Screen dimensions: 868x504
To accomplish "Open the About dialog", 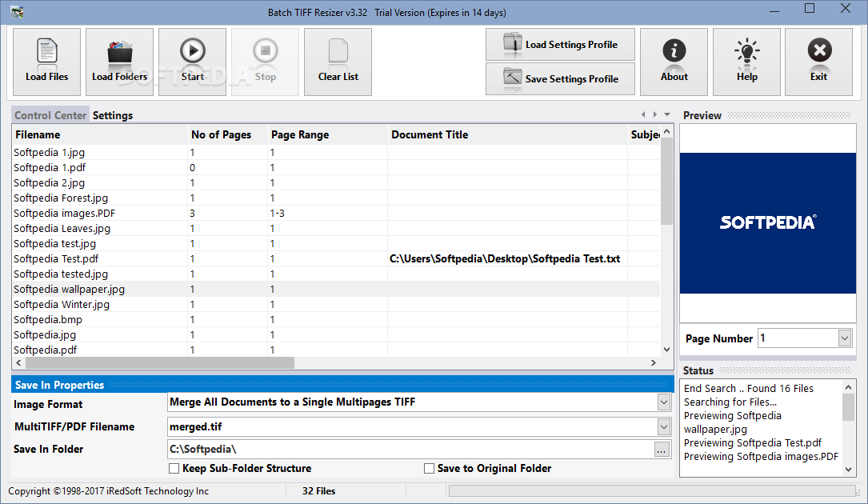I will click(674, 62).
